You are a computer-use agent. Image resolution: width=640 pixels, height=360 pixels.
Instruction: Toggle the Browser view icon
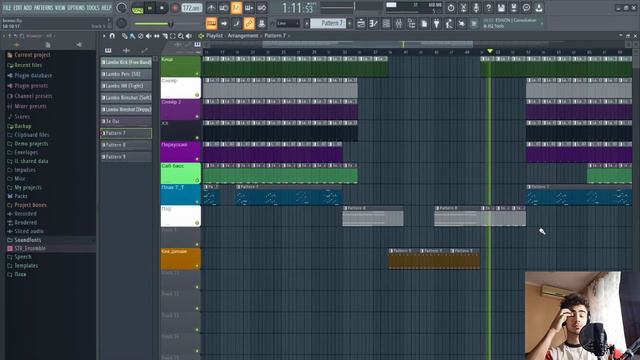pos(411,24)
